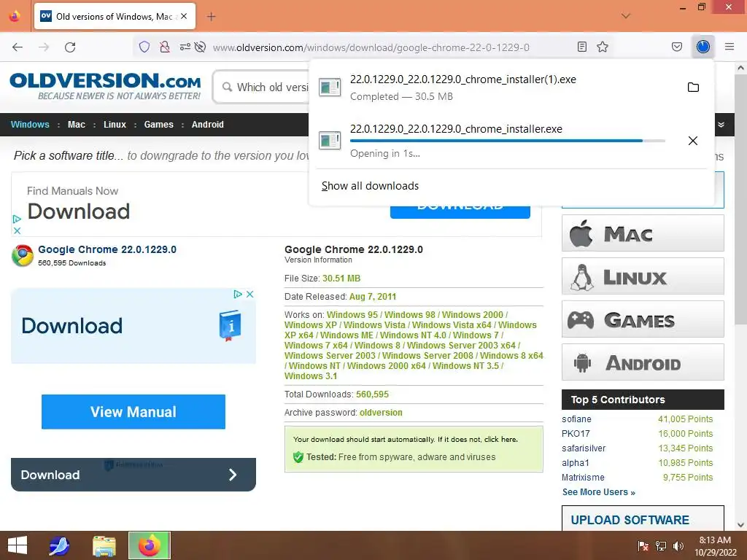The height and width of the screenshot is (560, 747).
Task: Open completed chrome_installer(1).exe download entry
Action: pos(495,87)
